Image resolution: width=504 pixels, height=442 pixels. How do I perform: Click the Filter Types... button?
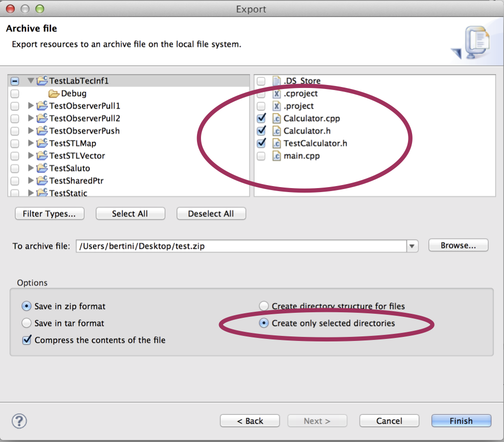(50, 214)
